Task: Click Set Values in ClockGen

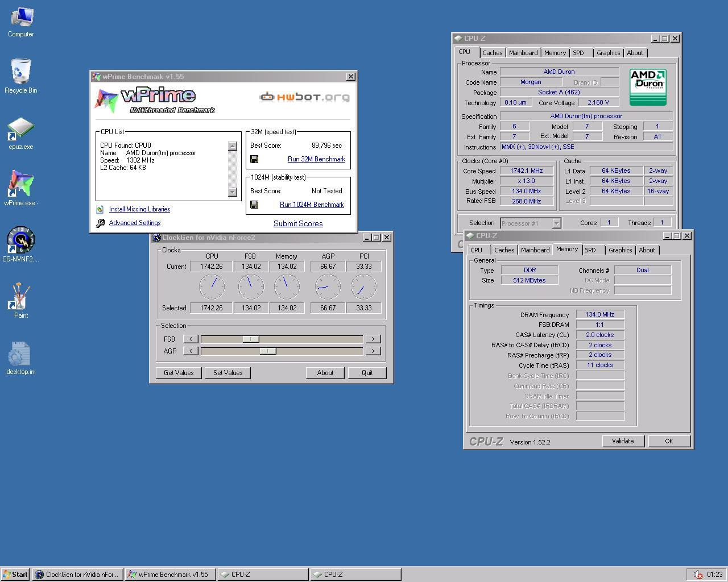Action: 227,373
